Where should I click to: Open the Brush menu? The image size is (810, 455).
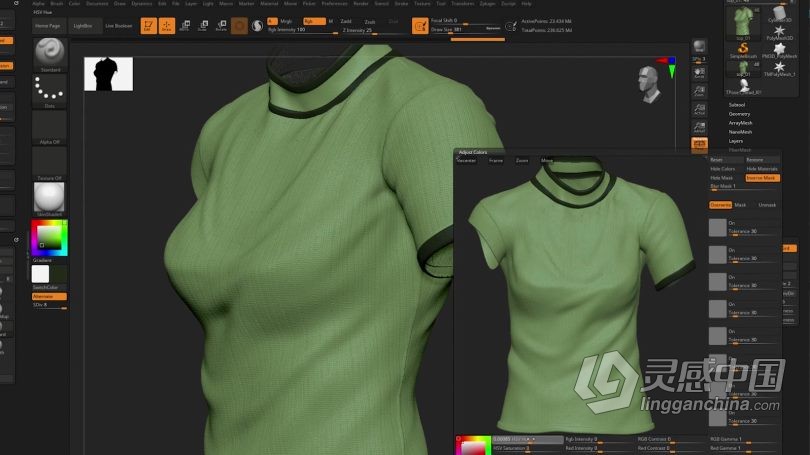click(56, 4)
